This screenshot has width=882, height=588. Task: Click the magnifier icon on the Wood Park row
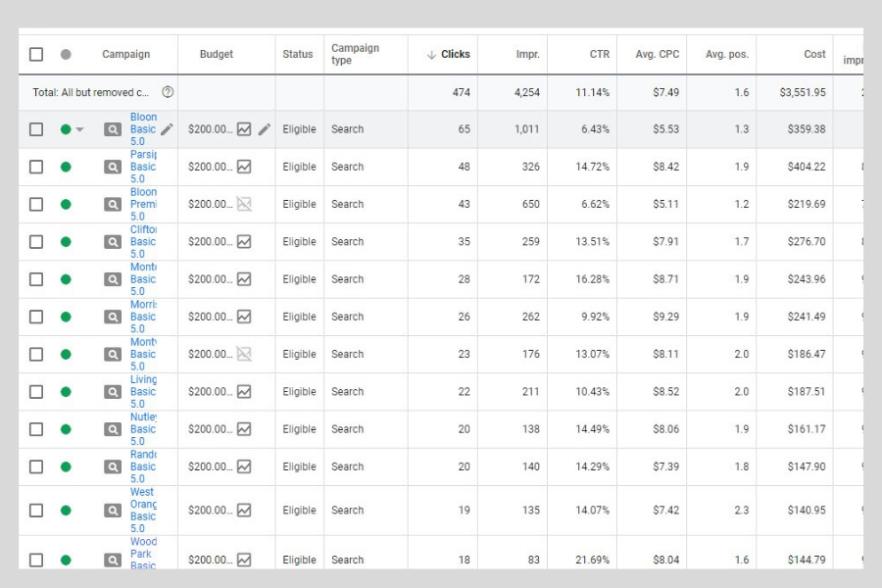[113, 560]
